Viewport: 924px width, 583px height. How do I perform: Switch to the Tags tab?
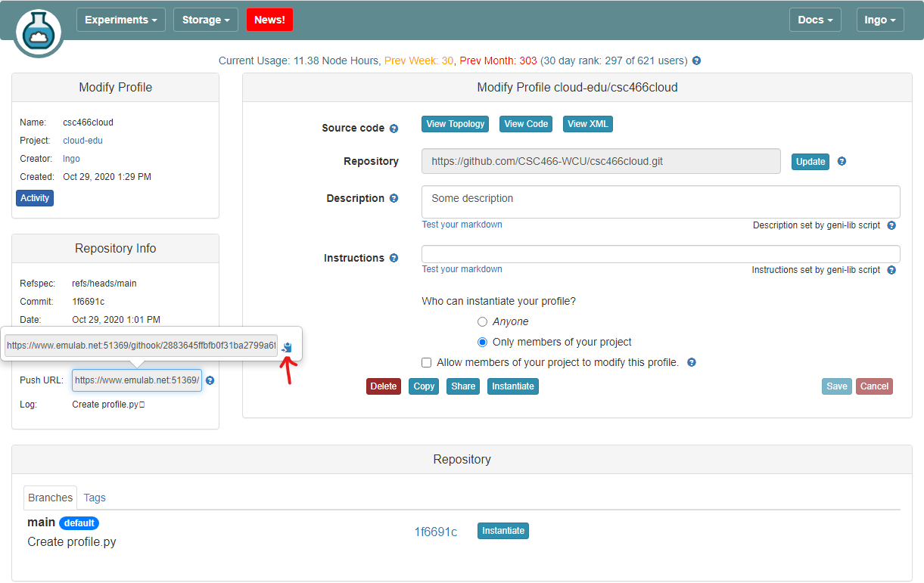click(x=95, y=498)
